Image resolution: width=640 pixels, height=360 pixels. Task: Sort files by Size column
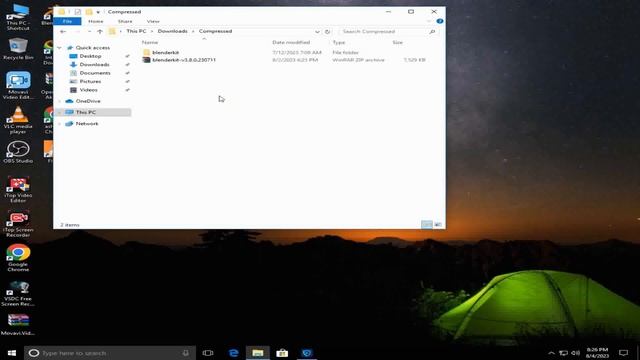coord(398,42)
